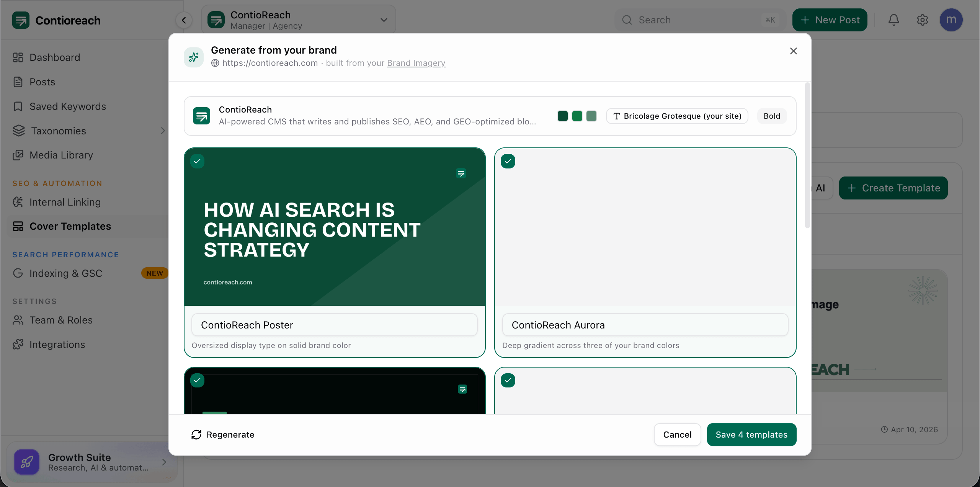
Task: Open the user avatar menu
Action: [951, 20]
